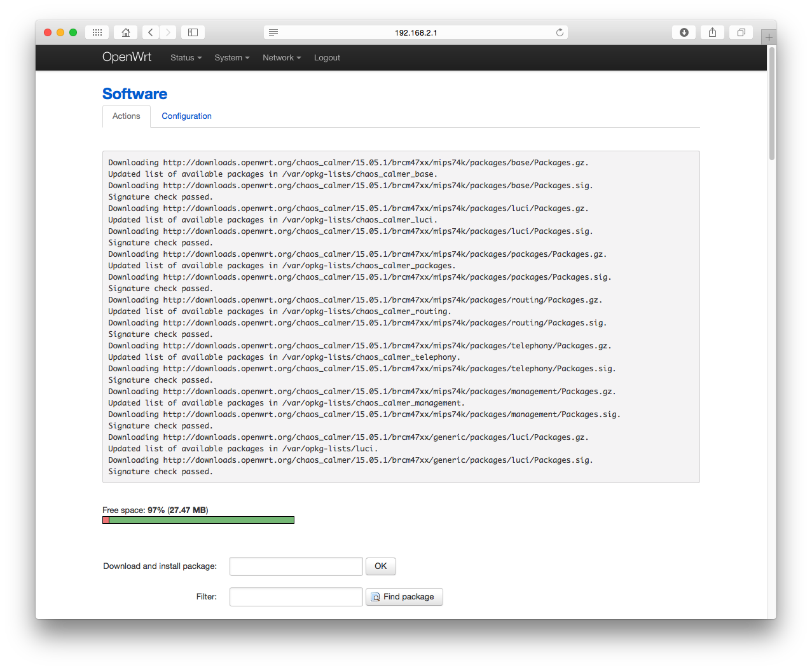This screenshot has width=812, height=670.
Task: Switch to the Configuration tab
Action: [186, 116]
